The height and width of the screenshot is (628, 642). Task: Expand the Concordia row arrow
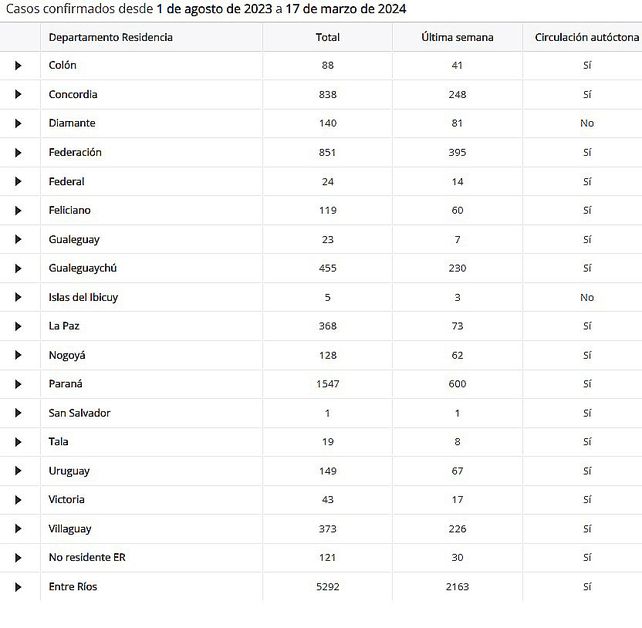click(x=18, y=94)
